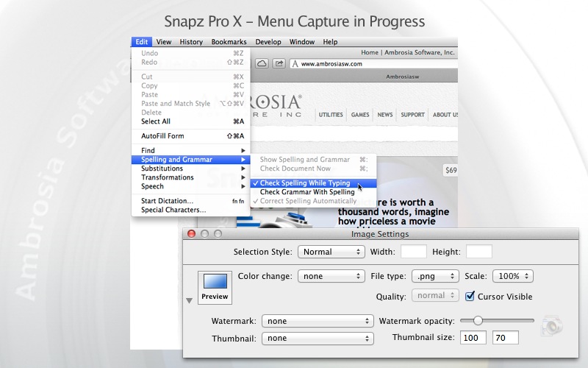Open the File type dropdown
588x368 pixels.
[435, 276]
